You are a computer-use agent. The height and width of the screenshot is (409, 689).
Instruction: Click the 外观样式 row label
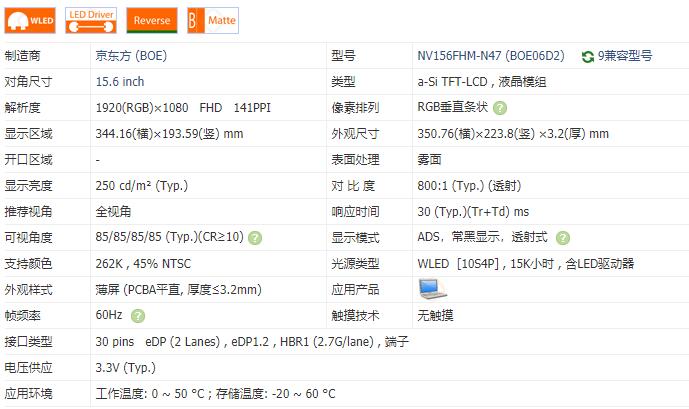pos(29,289)
